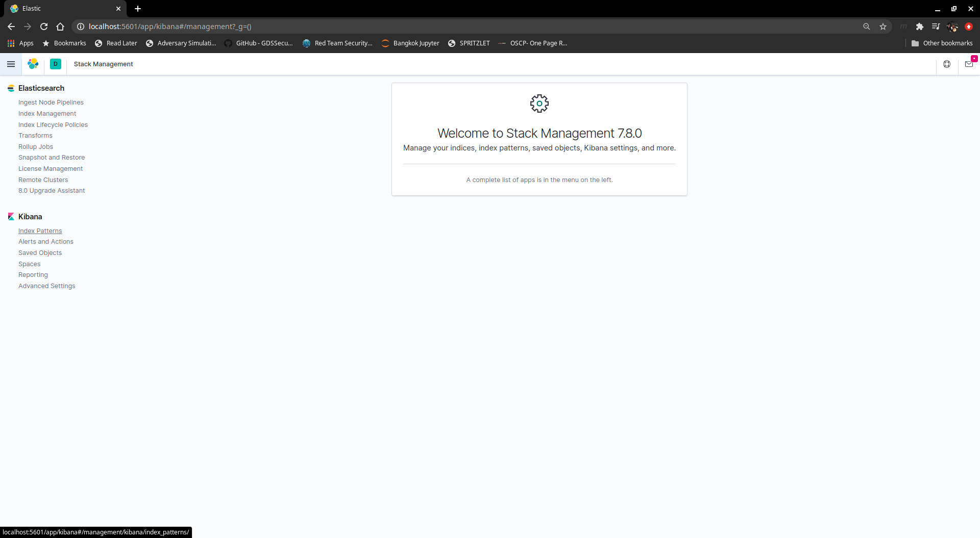The height and width of the screenshot is (538, 980).
Task: Open Index Management
Action: coord(47,114)
